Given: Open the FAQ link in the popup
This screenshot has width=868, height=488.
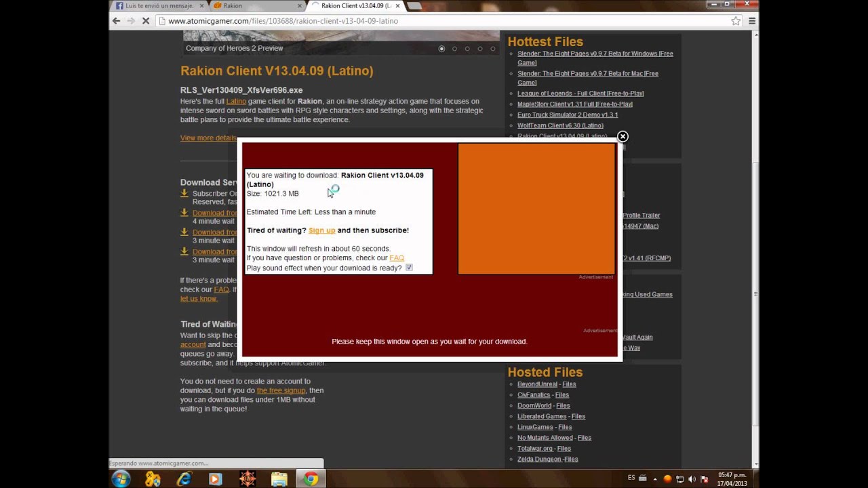Looking at the screenshot, I should pos(397,258).
